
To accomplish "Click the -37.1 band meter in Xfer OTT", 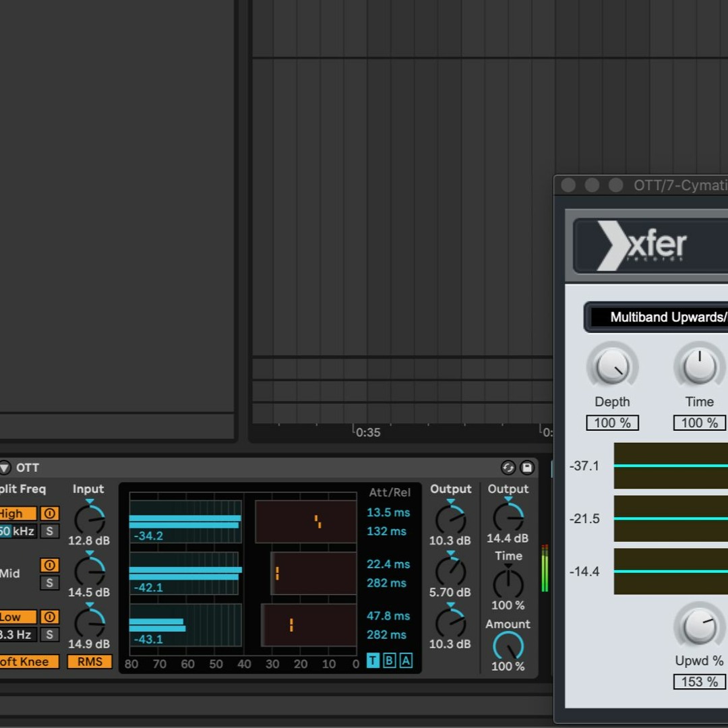I will (671, 466).
